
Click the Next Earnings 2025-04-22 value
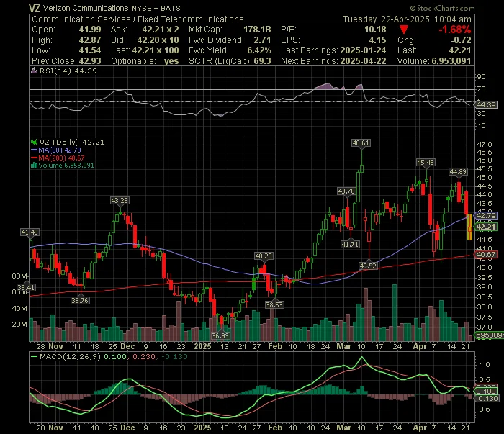[363, 61]
